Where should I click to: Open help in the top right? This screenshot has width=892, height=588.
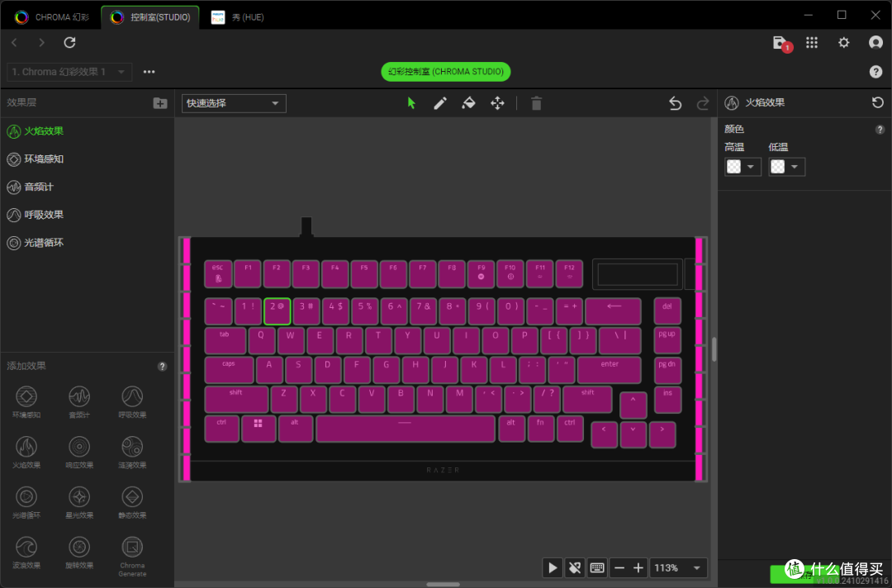point(875,72)
